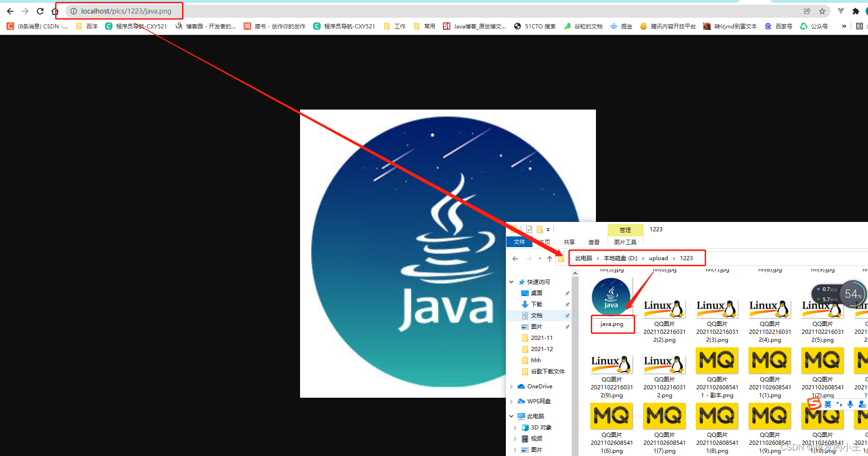Collapse the 此电脑 tree node
The height and width of the screenshot is (456, 868).
(x=511, y=416)
